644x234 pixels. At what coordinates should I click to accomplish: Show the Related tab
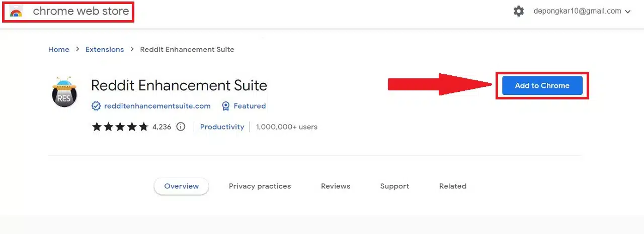453,186
